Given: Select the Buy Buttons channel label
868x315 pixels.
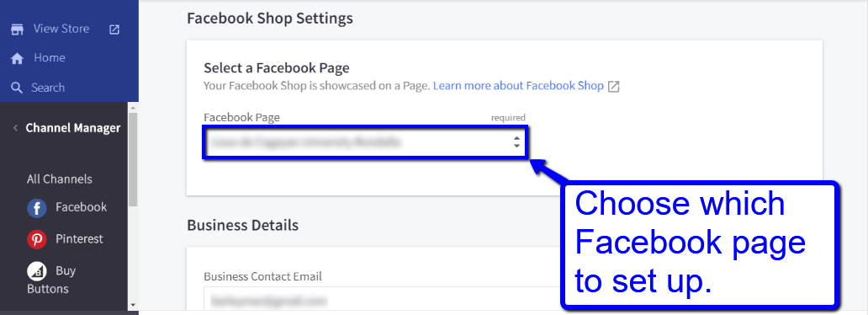Looking at the screenshot, I should [x=50, y=280].
